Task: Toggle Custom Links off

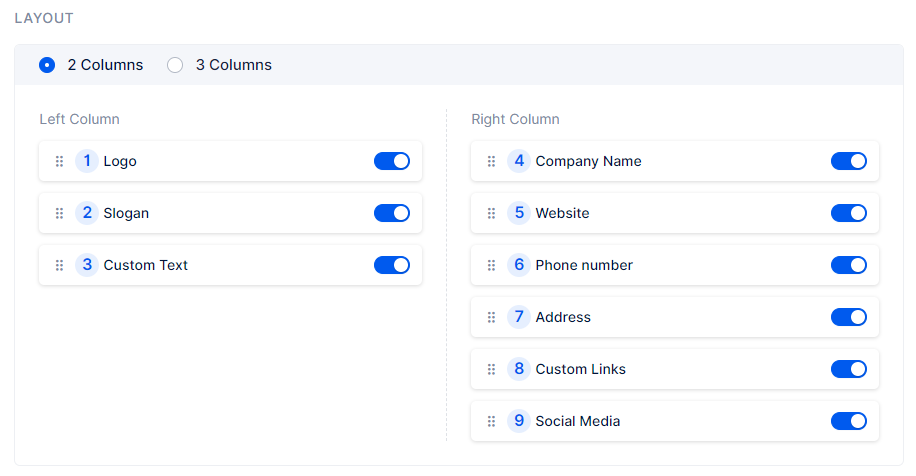Action: pyautogui.click(x=849, y=369)
